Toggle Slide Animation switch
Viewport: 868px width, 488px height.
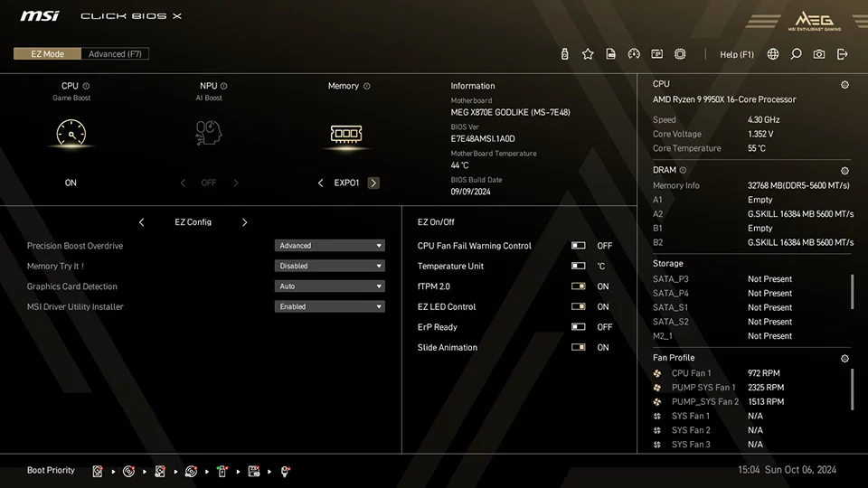[578, 347]
